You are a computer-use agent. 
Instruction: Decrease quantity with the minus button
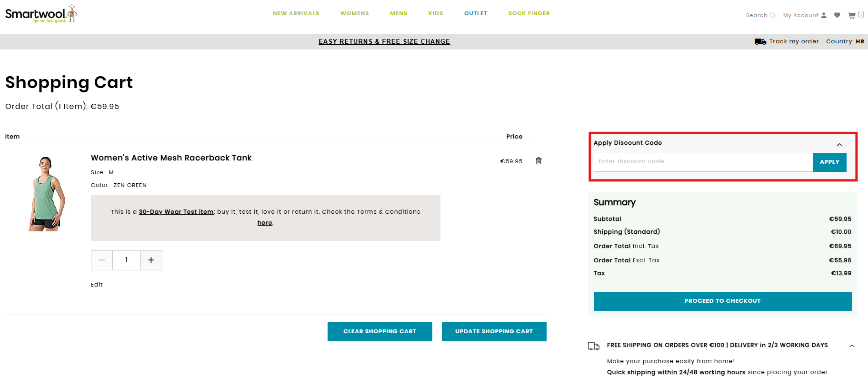102,260
